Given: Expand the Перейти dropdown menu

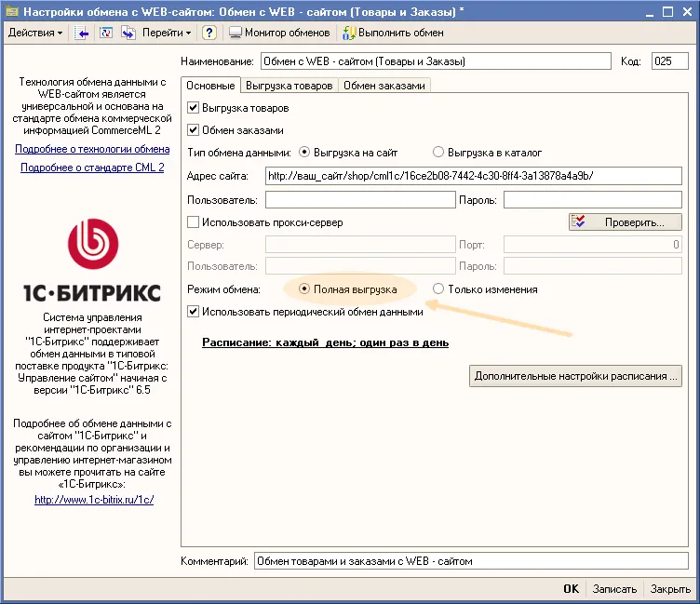Looking at the screenshot, I should pos(167,33).
